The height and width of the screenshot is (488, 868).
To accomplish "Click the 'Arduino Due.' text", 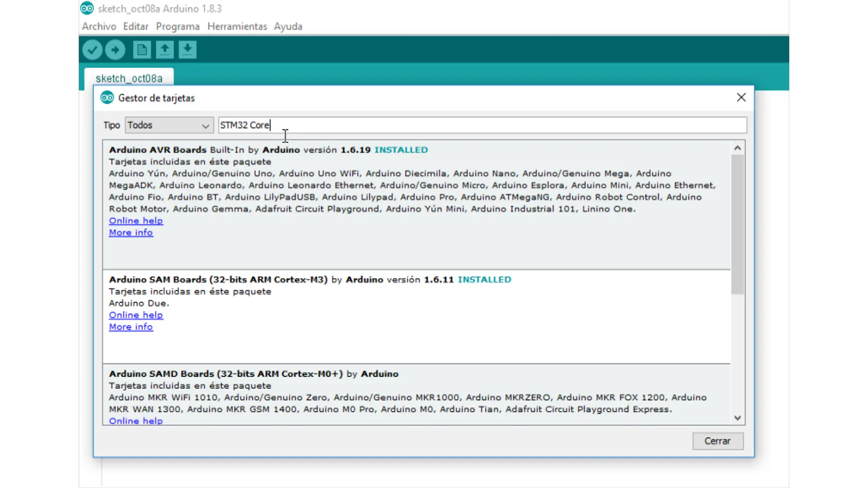I will 139,303.
